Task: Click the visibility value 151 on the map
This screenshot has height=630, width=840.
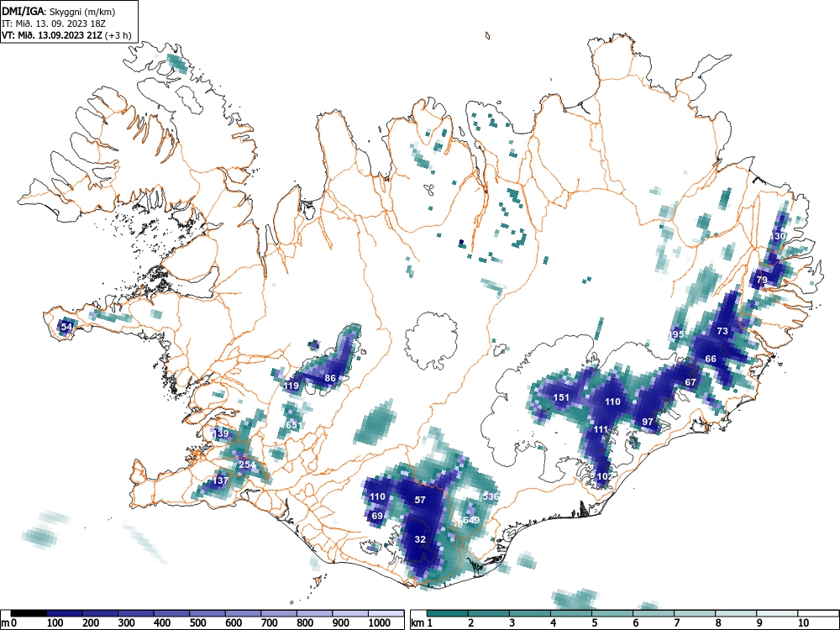Action: click(561, 397)
